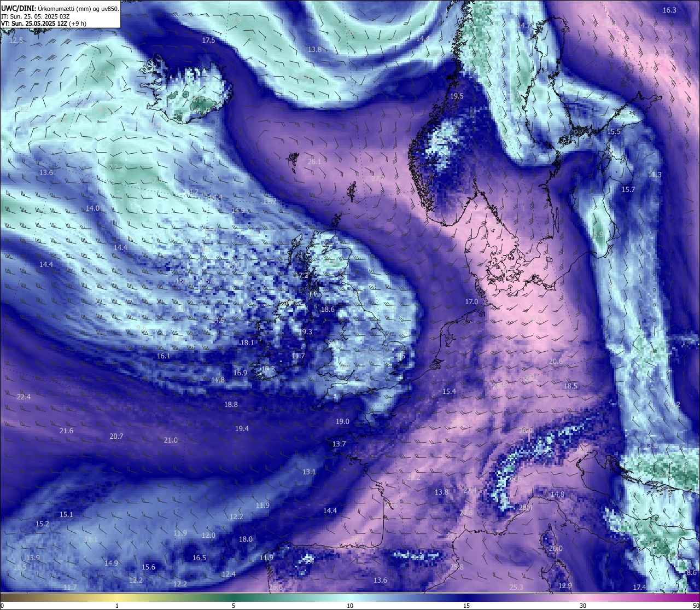Click the 13.1 value in the Bay of Biscay
This screenshot has height=610, width=700.
309,472
